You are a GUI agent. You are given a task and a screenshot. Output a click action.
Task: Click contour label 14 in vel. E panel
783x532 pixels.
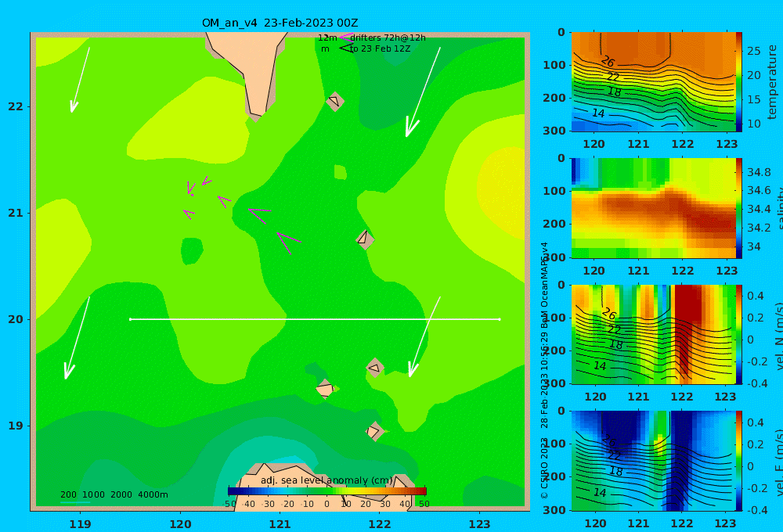coord(599,493)
